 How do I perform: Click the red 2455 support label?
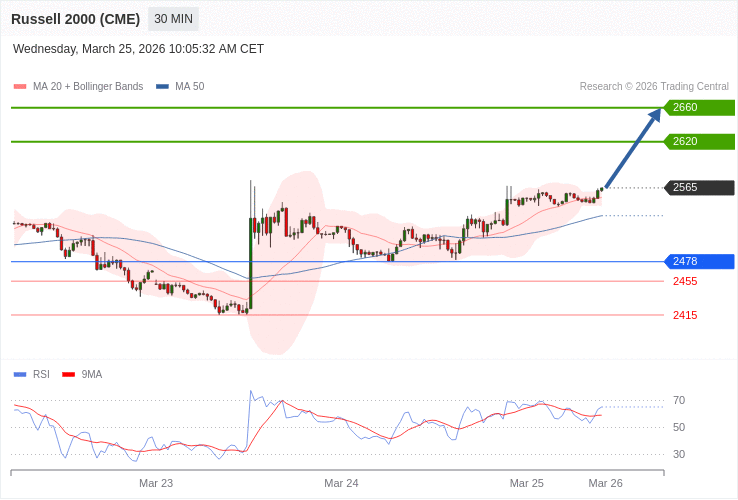click(685, 282)
